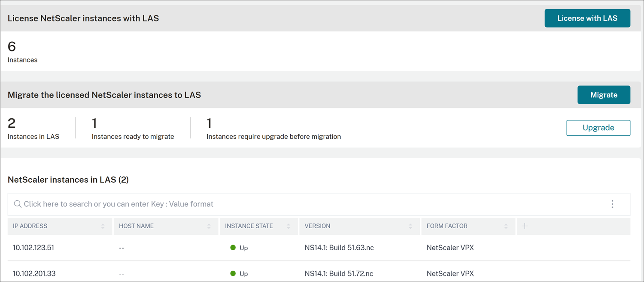Sort by the INSTANCE STATE column arrows

coord(289,226)
